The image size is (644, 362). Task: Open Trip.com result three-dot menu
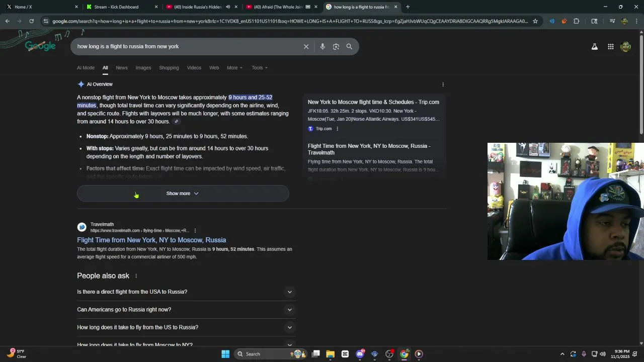tap(337, 129)
